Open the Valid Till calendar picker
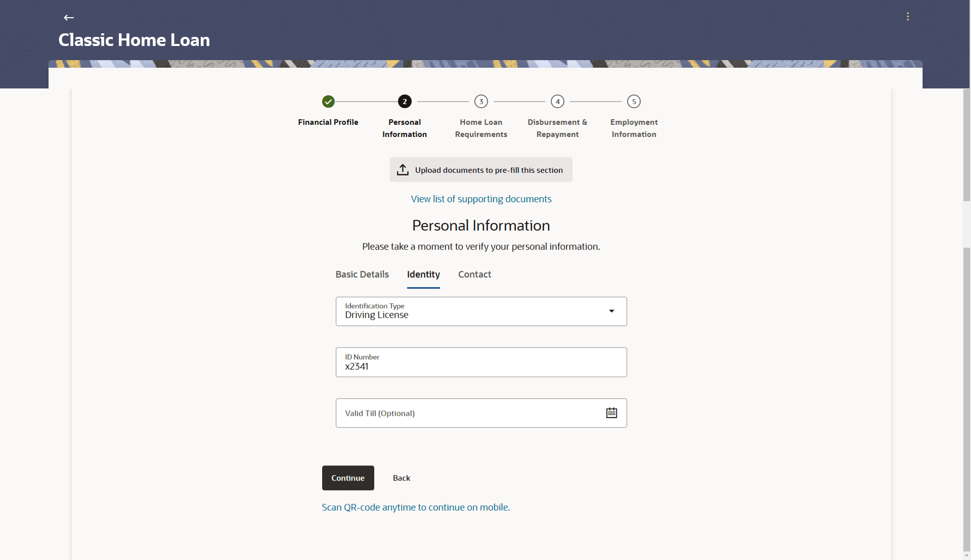Screen dimensions: 971x560 [611, 413]
